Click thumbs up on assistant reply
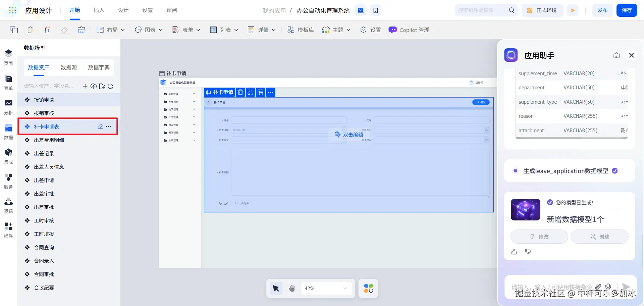The height and width of the screenshot is (306, 644). click(x=514, y=252)
